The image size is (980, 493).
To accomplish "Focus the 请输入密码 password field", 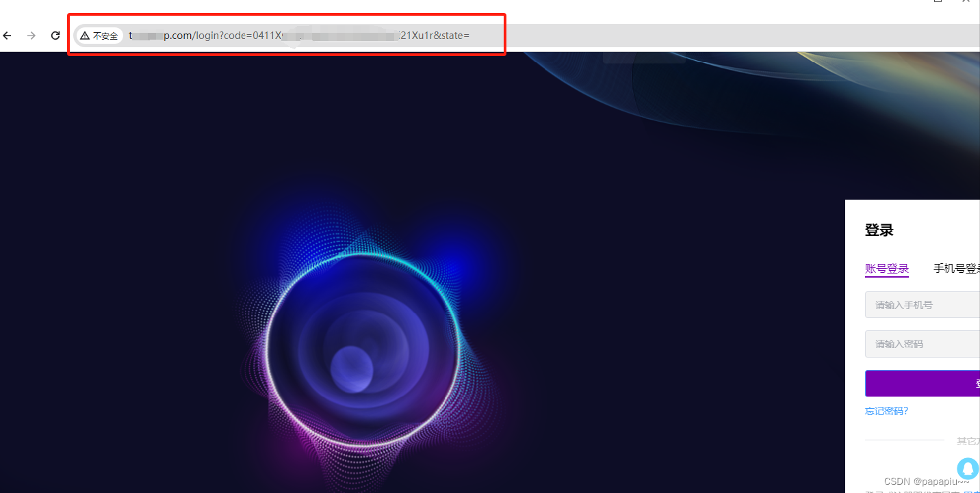I will [x=923, y=344].
